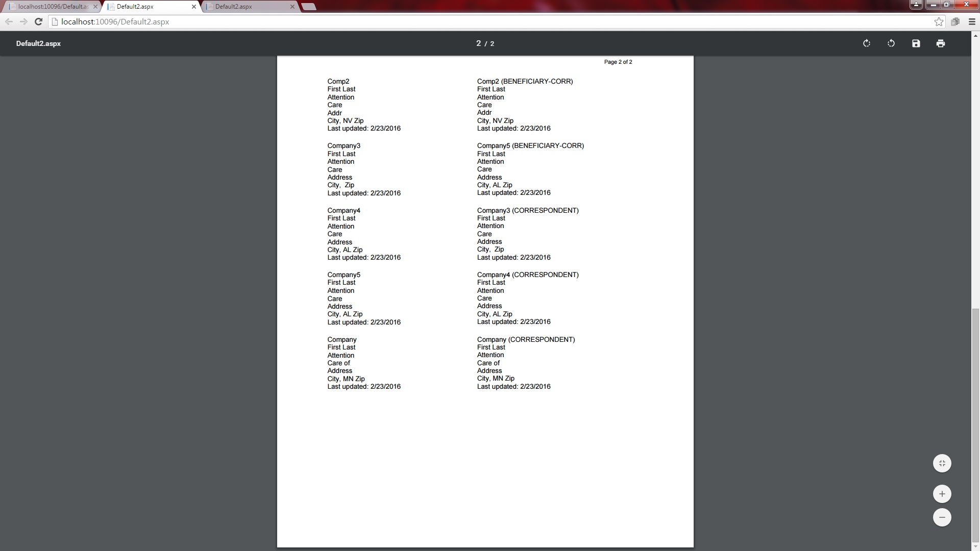Open the Chrome profile user button
The image size is (980, 551).
916,5
